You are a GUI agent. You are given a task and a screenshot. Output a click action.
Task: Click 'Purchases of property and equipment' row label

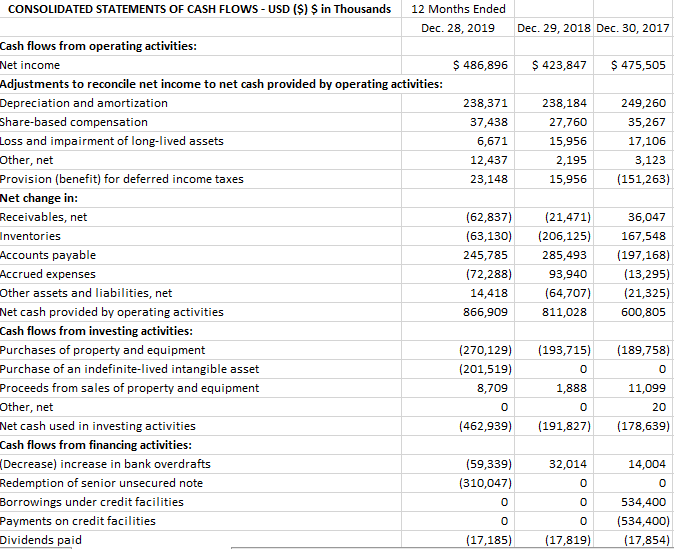click(102, 350)
